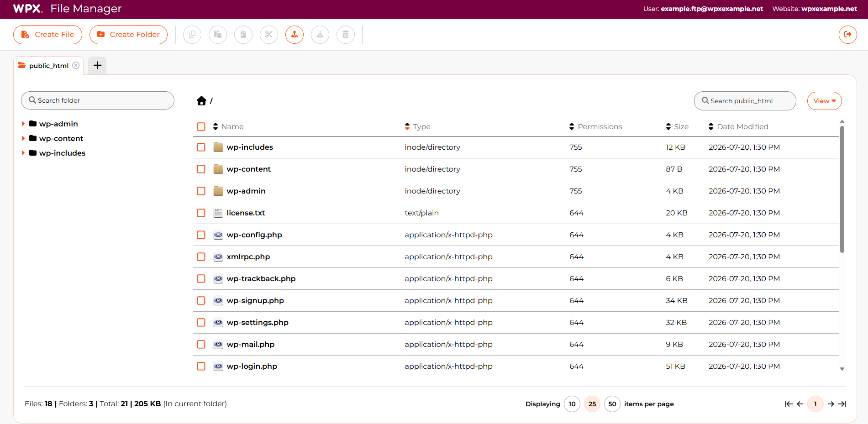This screenshot has height=424, width=868.
Task: Show 10 items per page
Action: (572, 404)
